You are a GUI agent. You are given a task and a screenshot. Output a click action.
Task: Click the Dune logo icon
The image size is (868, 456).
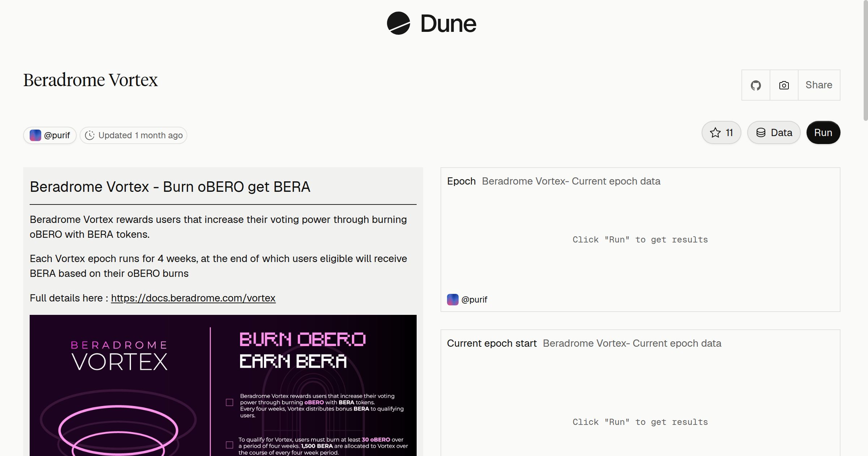[x=398, y=23]
